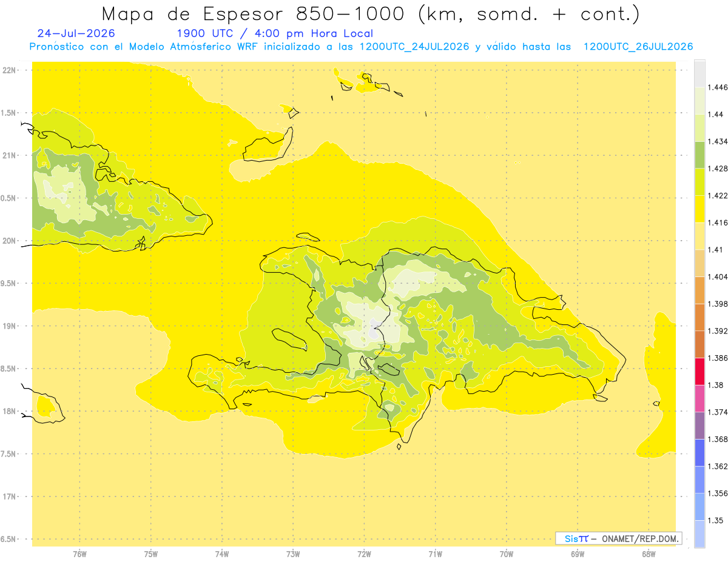Click the 68W longitude axis label
This screenshot has width=728, height=562.
point(648,554)
